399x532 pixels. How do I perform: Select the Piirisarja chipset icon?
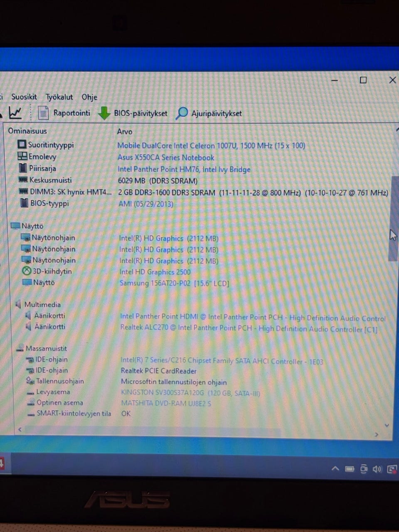(x=23, y=168)
